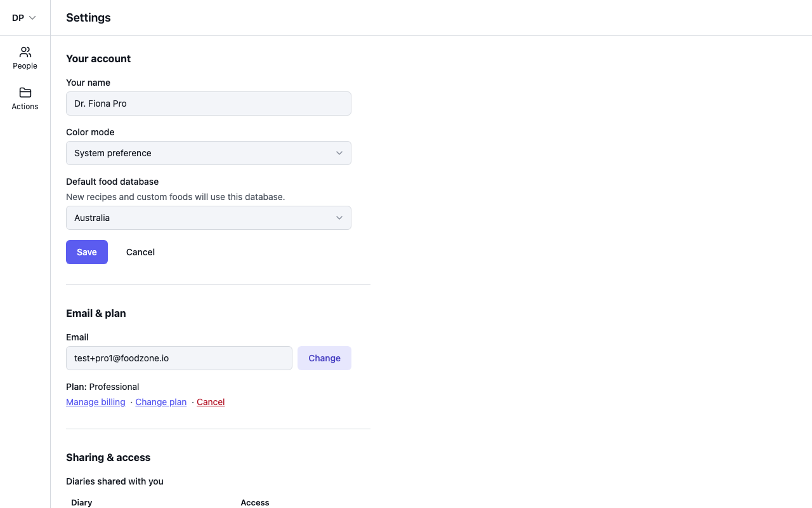Image resolution: width=812 pixels, height=508 pixels.
Task: Click Change button next to email
Action: point(324,358)
